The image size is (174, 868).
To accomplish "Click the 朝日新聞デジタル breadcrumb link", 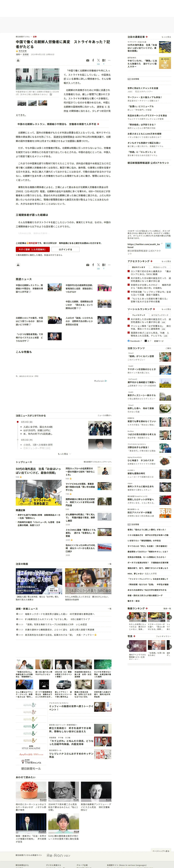I will coord(23,37).
